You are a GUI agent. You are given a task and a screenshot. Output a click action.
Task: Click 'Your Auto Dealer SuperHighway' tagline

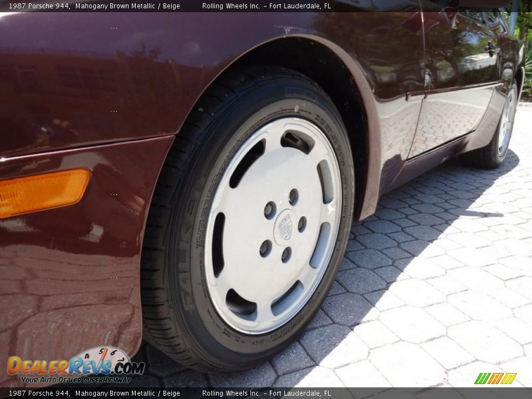click(75, 381)
